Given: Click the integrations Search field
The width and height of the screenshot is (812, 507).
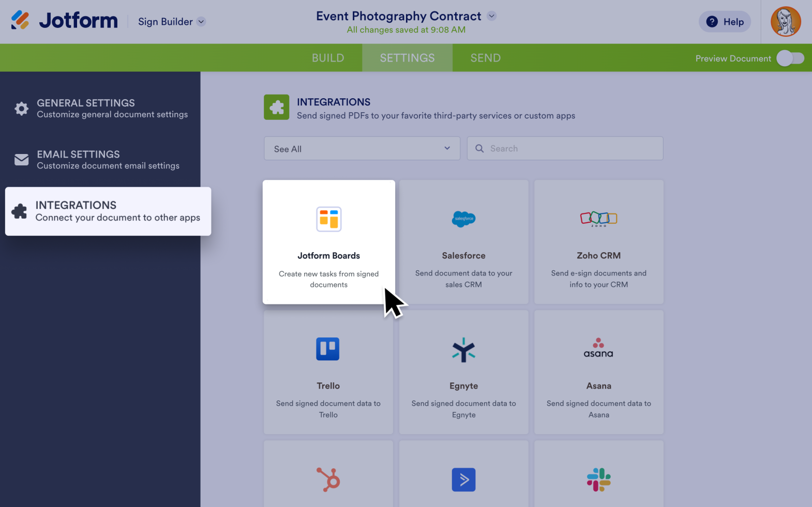Looking at the screenshot, I should 565,148.
